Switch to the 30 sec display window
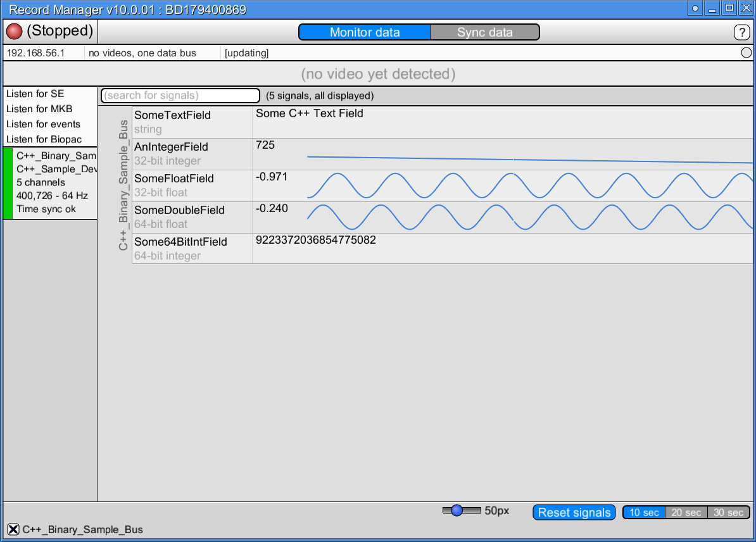 click(x=729, y=512)
